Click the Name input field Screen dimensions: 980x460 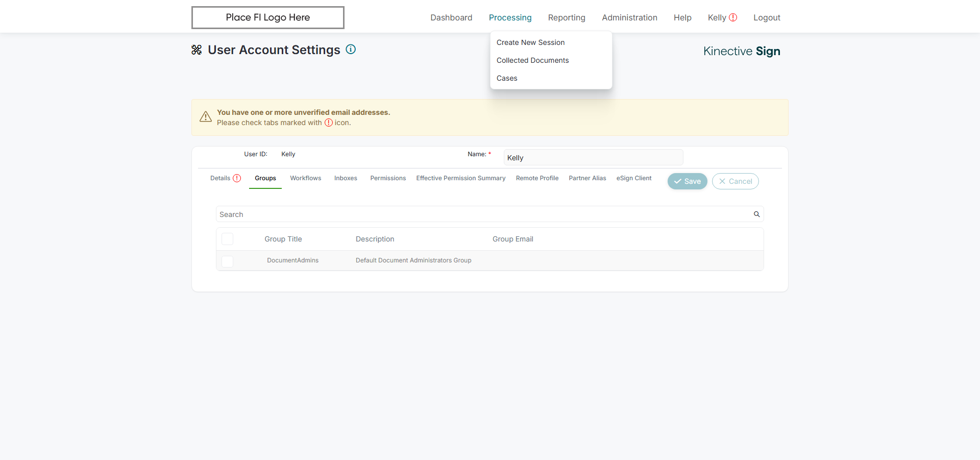pyautogui.click(x=593, y=157)
